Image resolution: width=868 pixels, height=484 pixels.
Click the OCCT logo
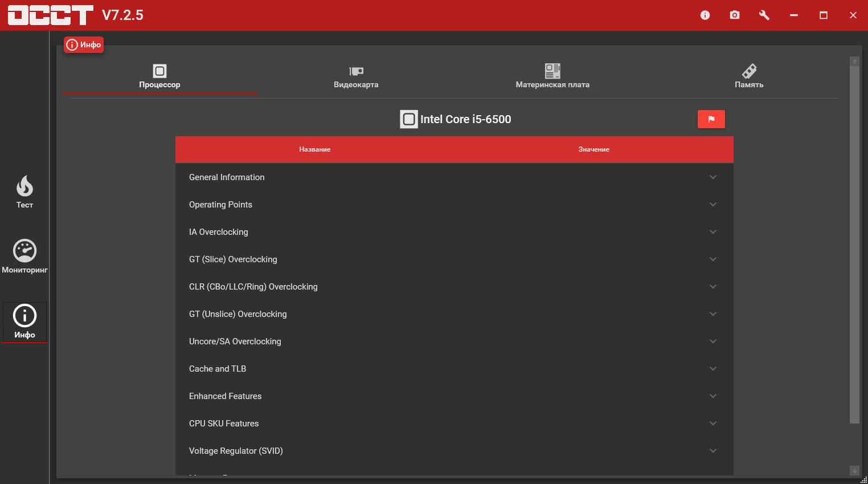pos(51,15)
